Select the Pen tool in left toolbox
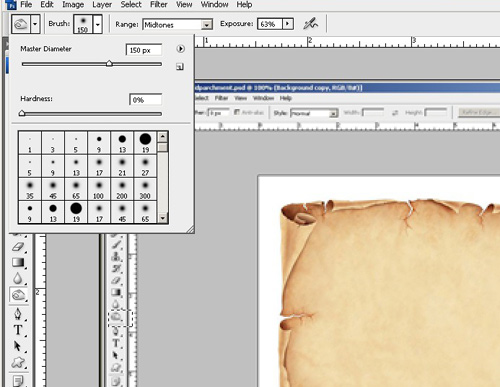The image size is (500, 387). pyautogui.click(x=18, y=314)
